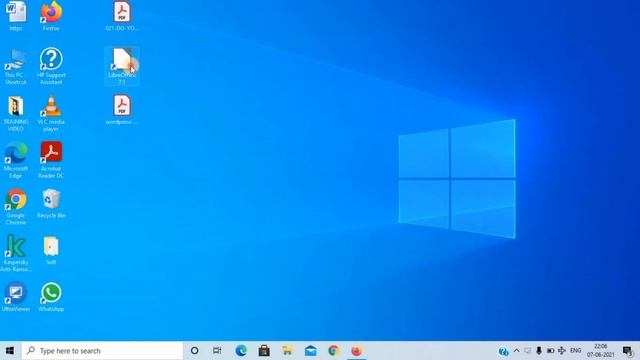This screenshot has height=360, width=640.
Task: Click the Type here to search box
Action: (102, 351)
